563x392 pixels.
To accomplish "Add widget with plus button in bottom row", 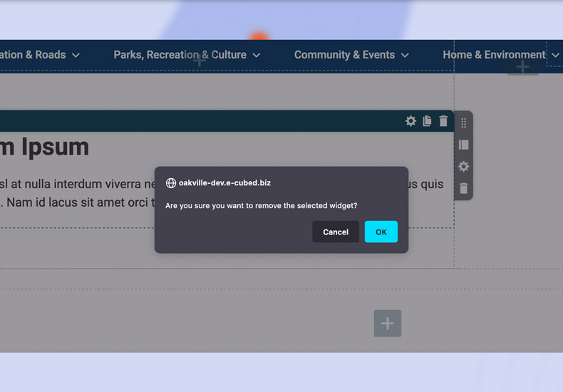I will coord(387,324).
